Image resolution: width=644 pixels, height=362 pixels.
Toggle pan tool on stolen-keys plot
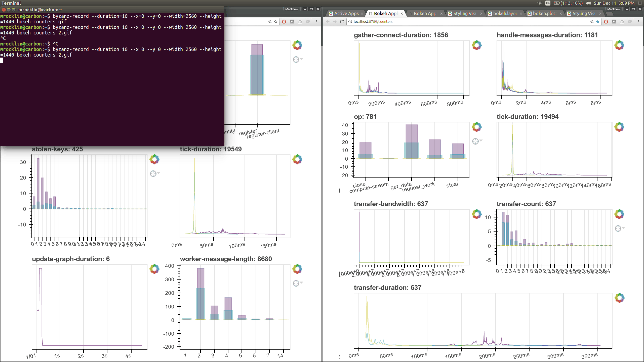coord(153,174)
